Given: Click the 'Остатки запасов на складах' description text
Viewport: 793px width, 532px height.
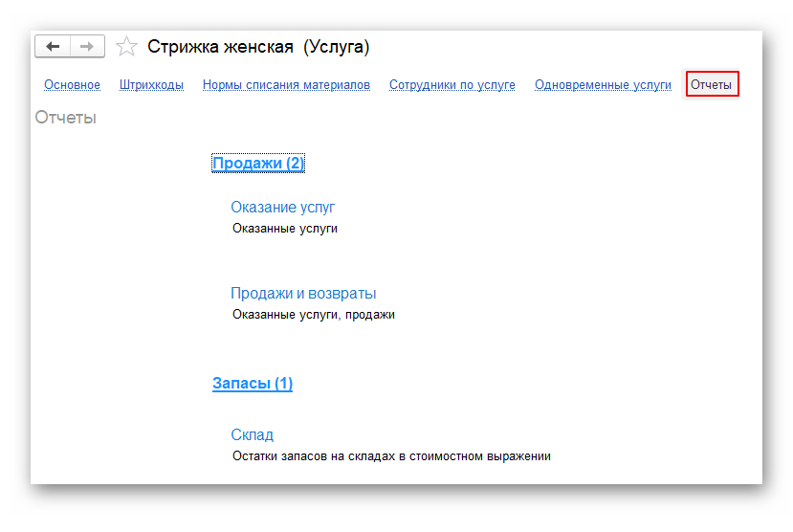Looking at the screenshot, I should 390,456.
